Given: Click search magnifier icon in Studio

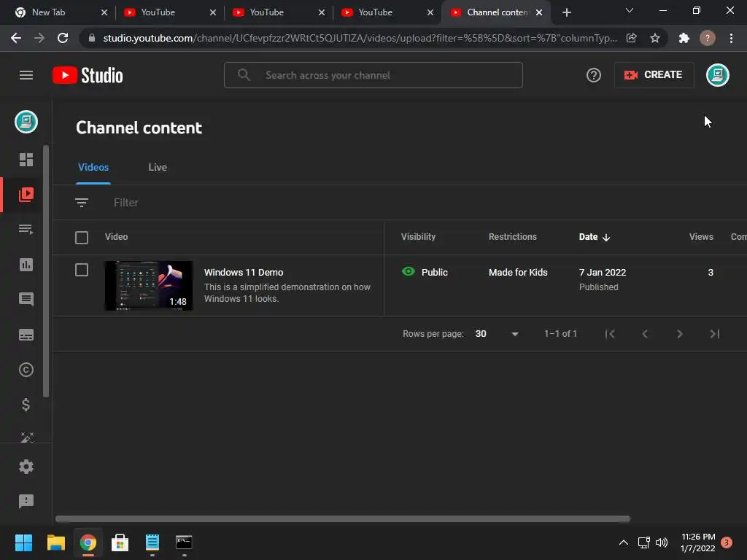Looking at the screenshot, I should click(244, 75).
